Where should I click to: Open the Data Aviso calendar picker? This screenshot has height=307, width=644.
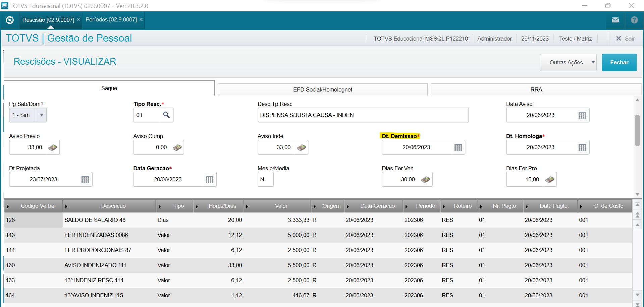[x=582, y=115]
